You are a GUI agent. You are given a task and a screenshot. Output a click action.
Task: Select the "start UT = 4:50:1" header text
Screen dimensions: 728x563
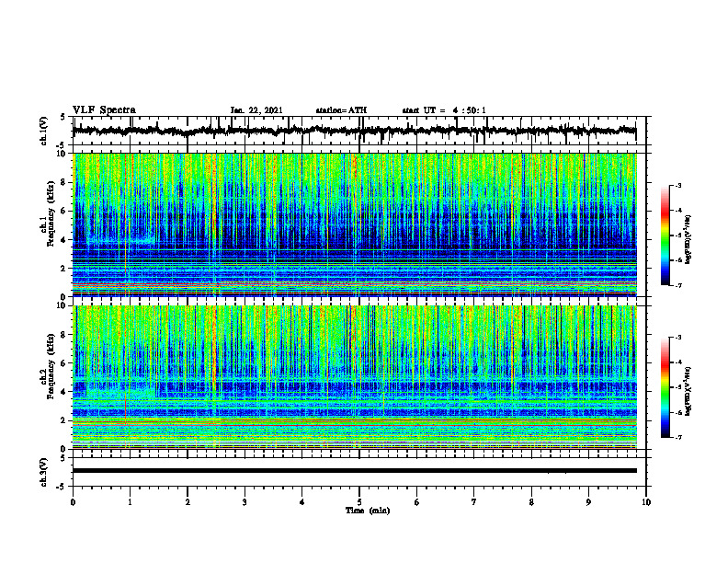(444, 110)
